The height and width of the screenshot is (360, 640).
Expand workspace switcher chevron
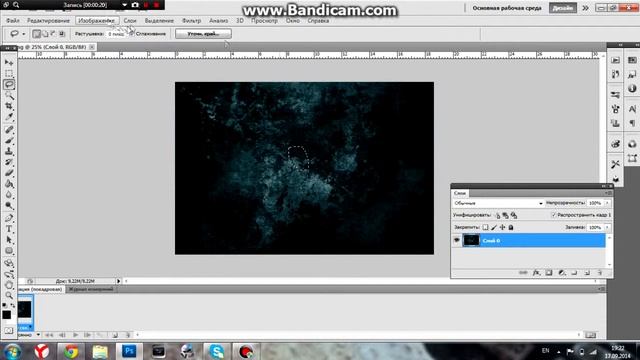pos(585,8)
